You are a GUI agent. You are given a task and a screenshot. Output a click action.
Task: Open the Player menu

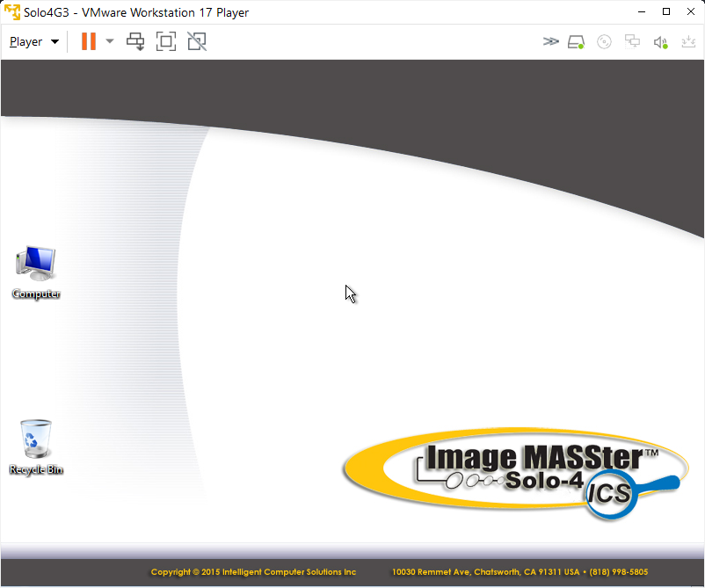(33, 41)
